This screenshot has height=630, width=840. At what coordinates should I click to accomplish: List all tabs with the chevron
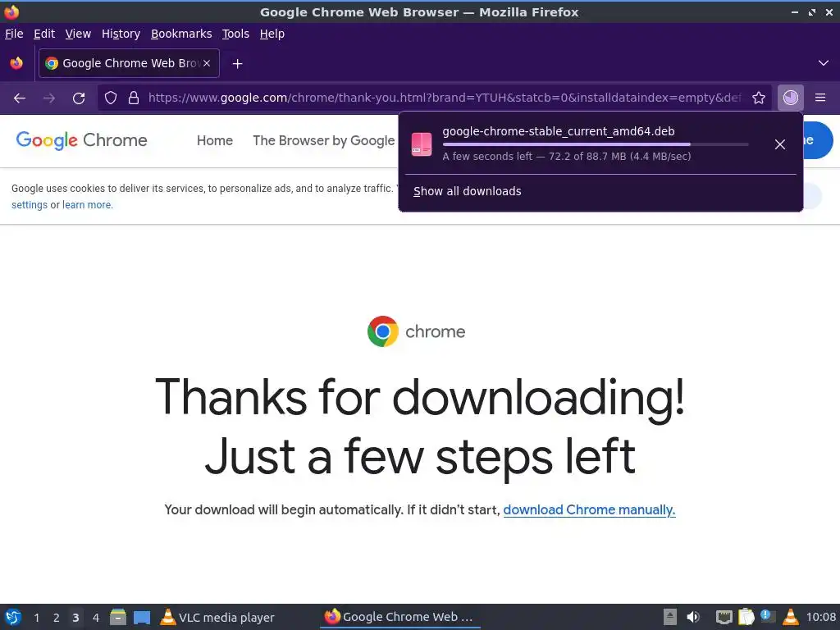point(824,63)
